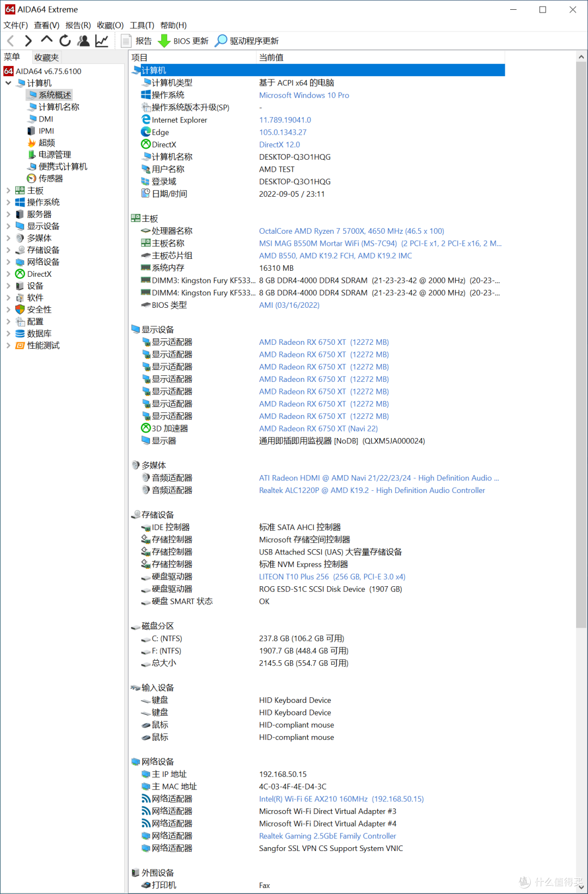Select IPMI in the tree
This screenshot has height=894, width=588.
click(41, 131)
